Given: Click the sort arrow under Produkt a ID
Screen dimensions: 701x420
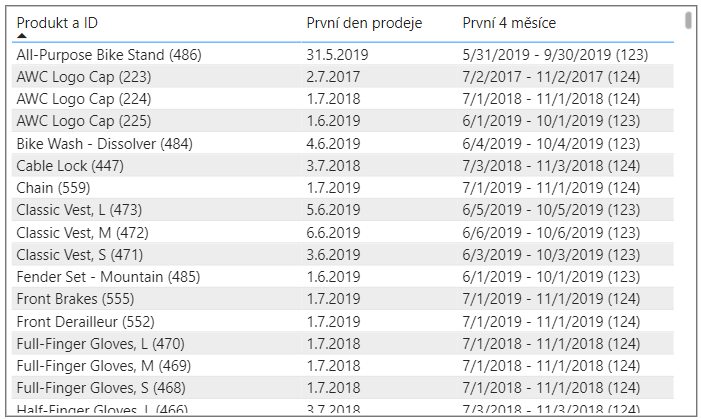Looking at the screenshot, I should tap(21, 36).
